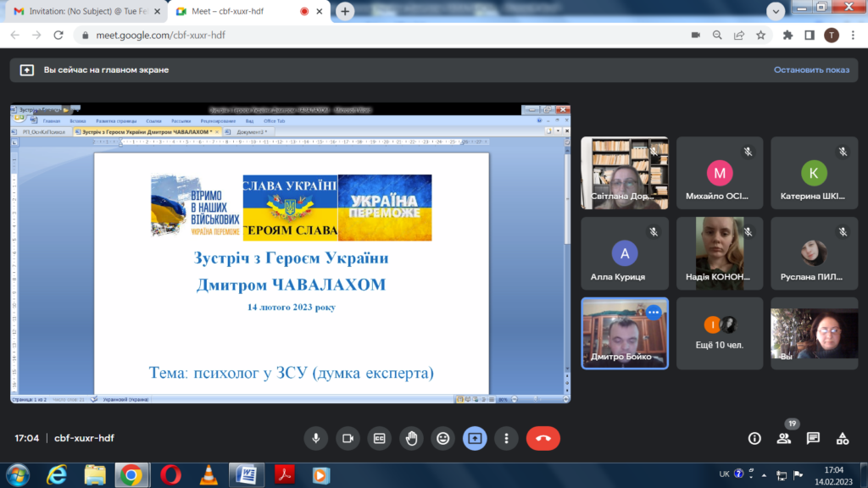Send a reaction with emoji button
The height and width of the screenshot is (488, 868).
(x=442, y=438)
